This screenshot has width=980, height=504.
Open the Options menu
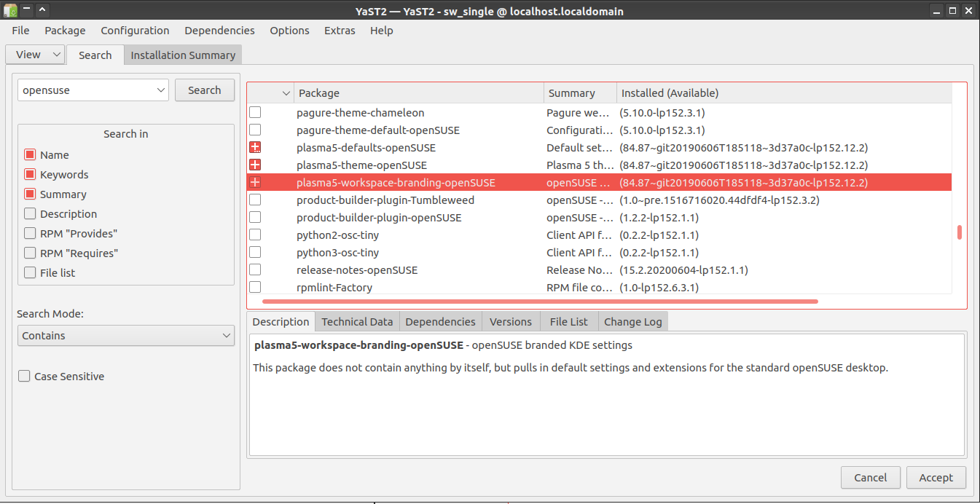[x=289, y=31]
